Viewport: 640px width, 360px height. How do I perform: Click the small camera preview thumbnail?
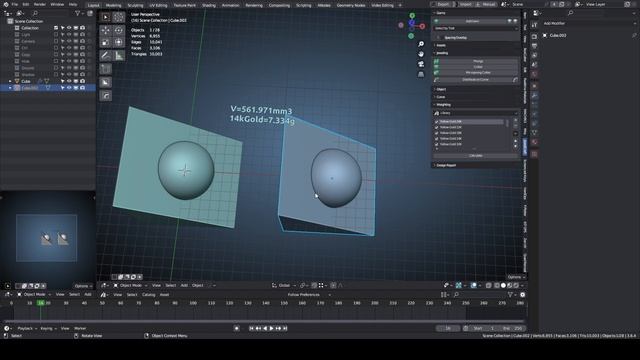point(47,238)
